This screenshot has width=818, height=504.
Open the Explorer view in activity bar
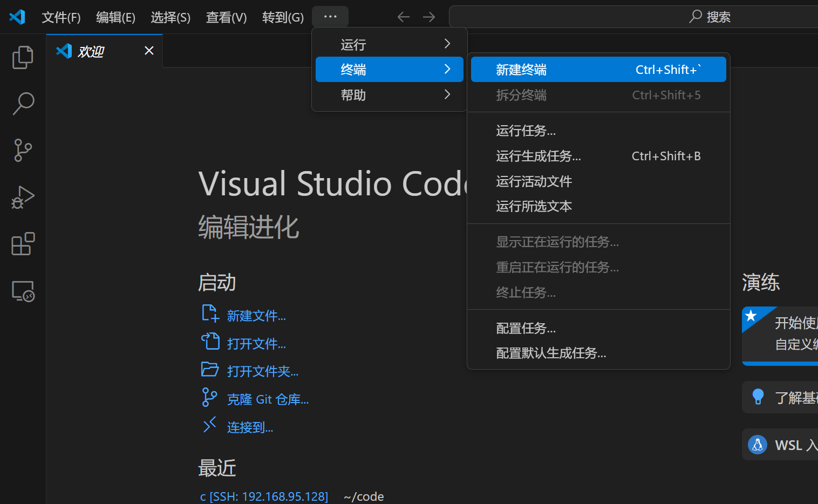pos(23,57)
